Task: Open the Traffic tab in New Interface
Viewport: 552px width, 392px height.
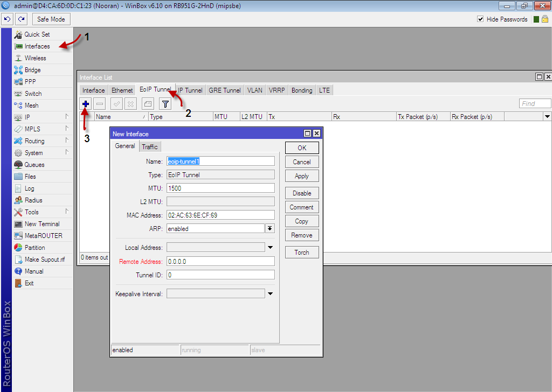Action: pos(150,147)
